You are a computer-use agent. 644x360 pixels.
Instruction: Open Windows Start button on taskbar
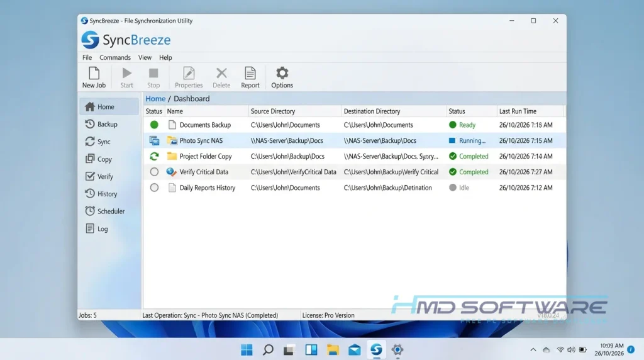247,350
